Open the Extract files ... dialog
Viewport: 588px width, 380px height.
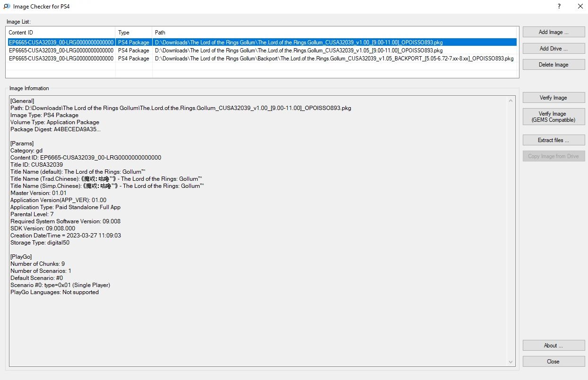coord(553,140)
